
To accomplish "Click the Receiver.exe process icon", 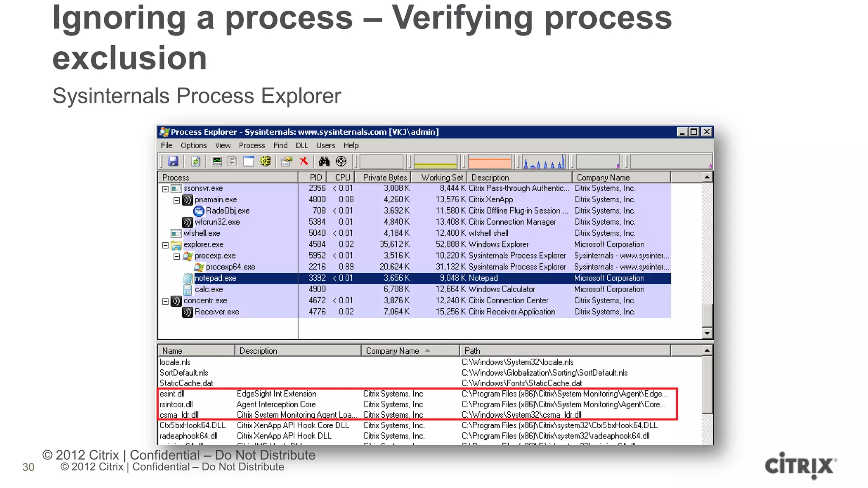I will coord(188,312).
